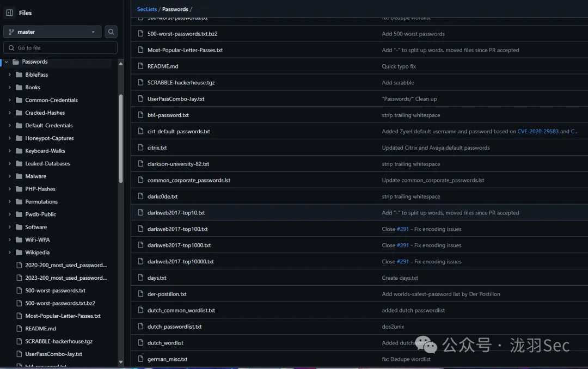The height and width of the screenshot is (369, 588).
Task: Collapse the Passwords folder in tree
Action: pyautogui.click(x=7, y=61)
